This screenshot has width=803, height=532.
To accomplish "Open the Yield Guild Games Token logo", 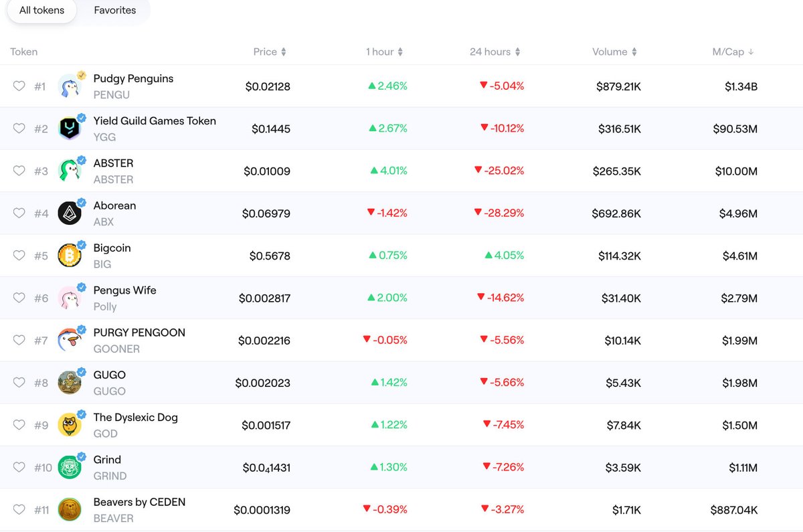I will pyautogui.click(x=70, y=128).
